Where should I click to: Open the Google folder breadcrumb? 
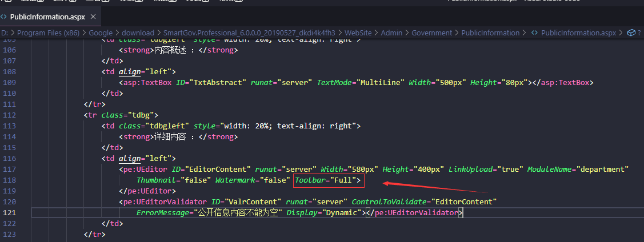[x=100, y=33]
